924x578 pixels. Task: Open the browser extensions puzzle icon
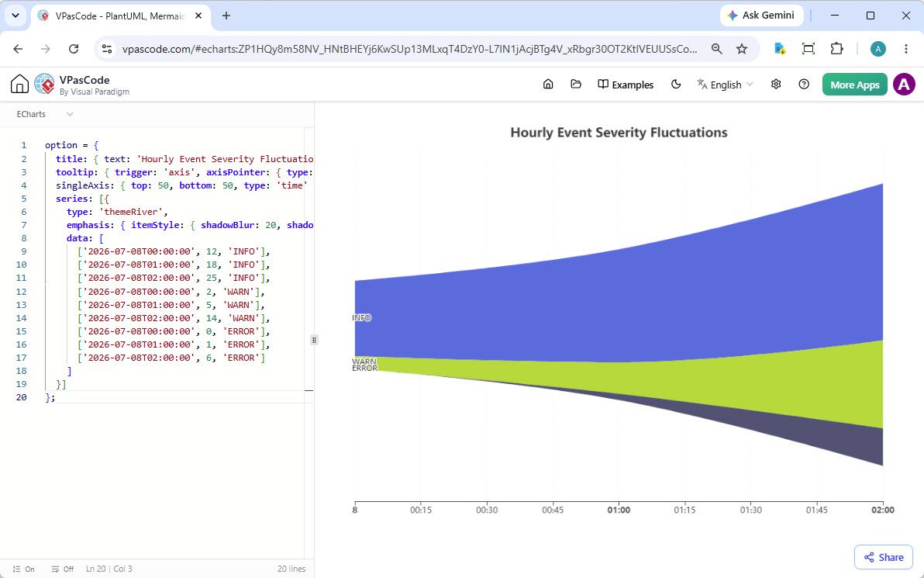click(x=836, y=49)
